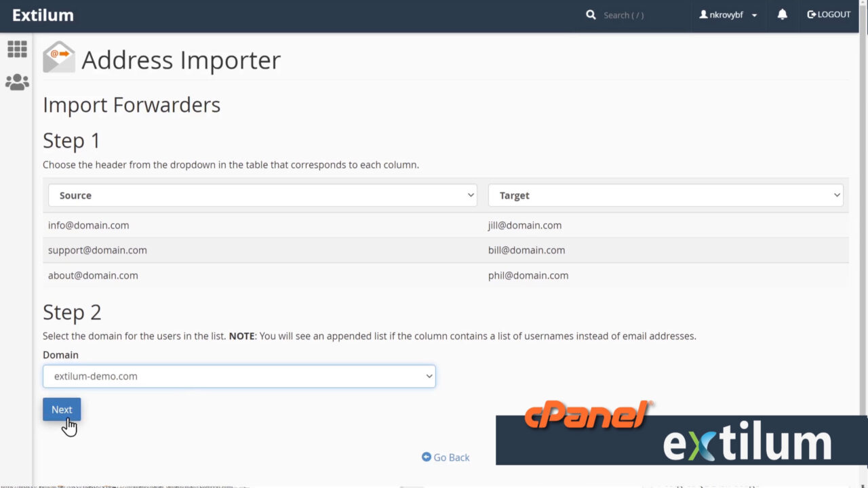Open the Domain dropdown showing extilum-demo.com
Screen dimensions: 868x488
239,375
